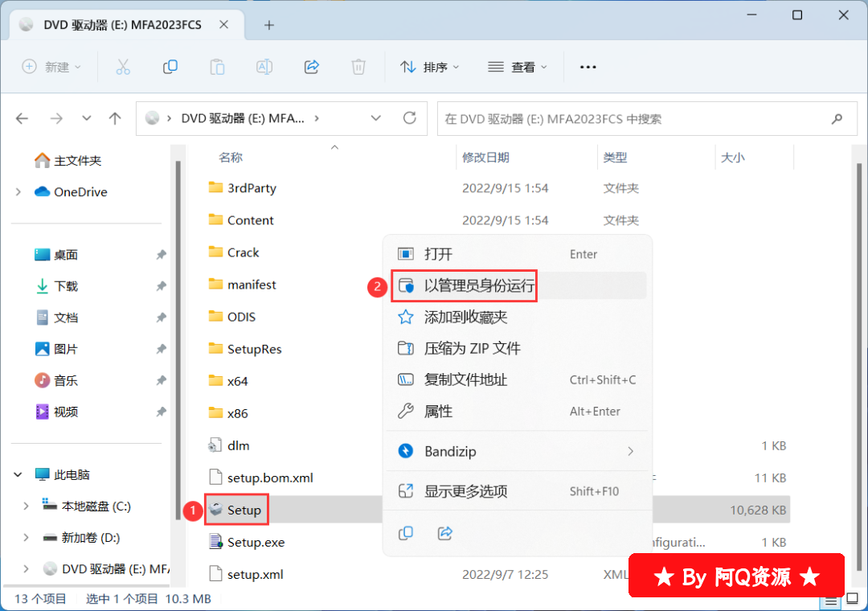Open OneDrive in the sidebar

[x=71, y=191]
